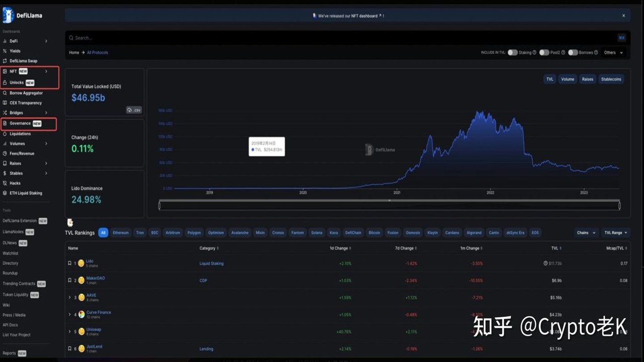Screen dimensions: 644x362
Task: Click the search magnifier icon
Action: pos(71,38)
